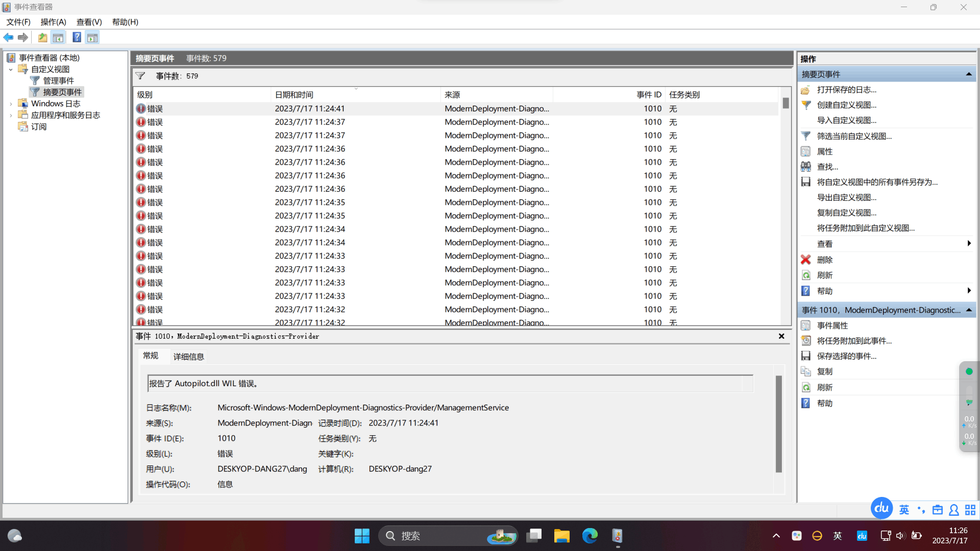Click the funnel icon beside event count

[x=140, y=76]
